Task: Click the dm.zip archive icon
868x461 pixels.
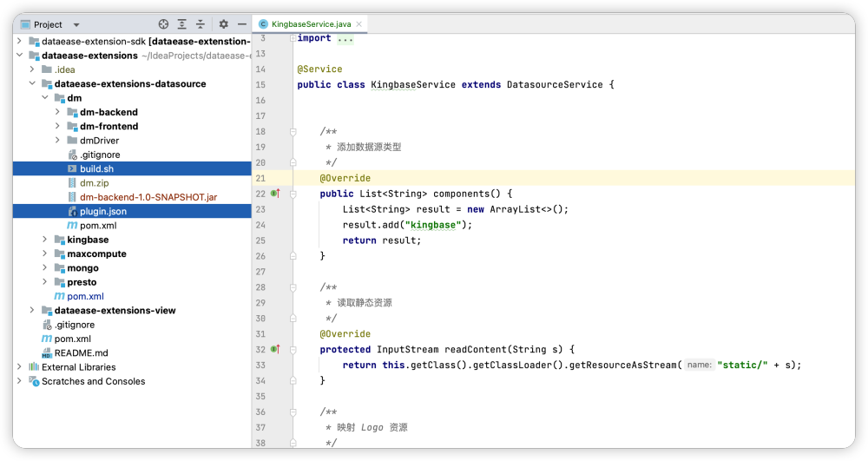Action: (x=72, y=183)
